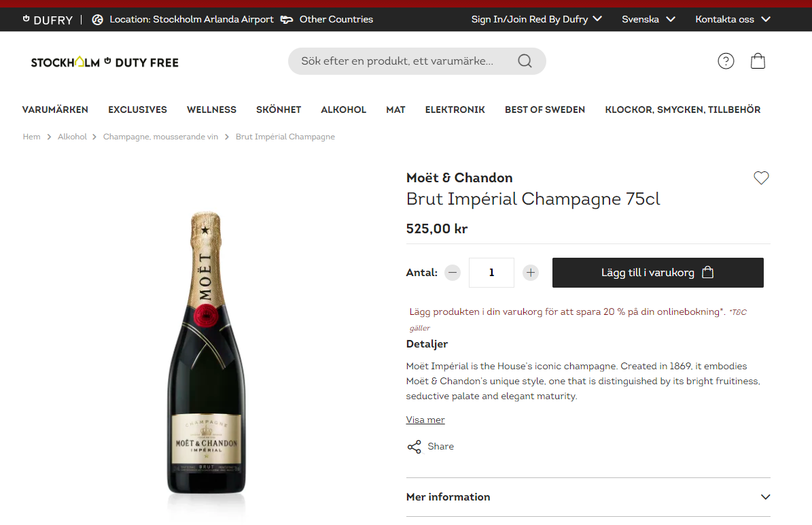Viewport: 812px width, 525px height.
Task: Expand the Mer information section
Action: [588, 497]
